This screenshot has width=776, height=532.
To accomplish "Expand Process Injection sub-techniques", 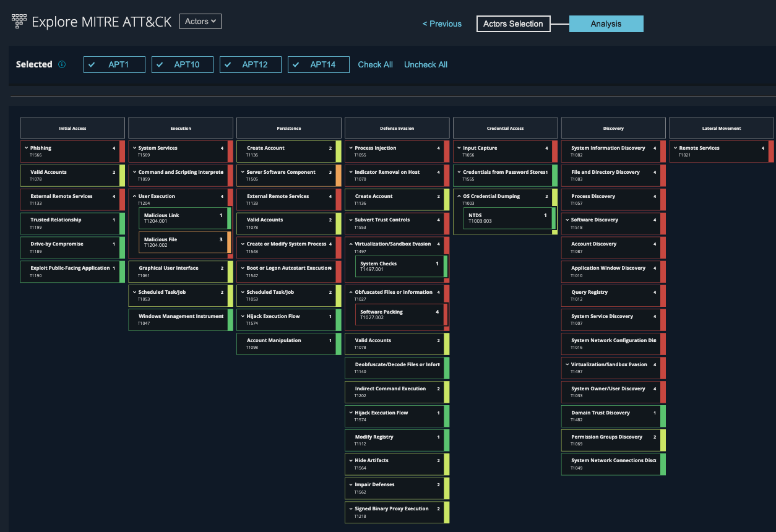I will (x=351, y=148).
